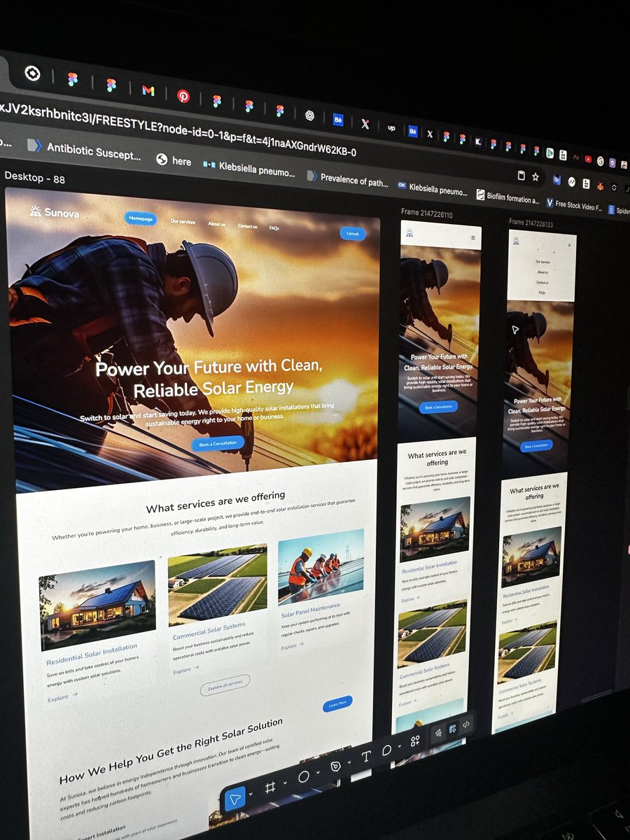630x840 pixels.
Task: Click Book a Consultation in Desktop - 88 frame
Action: click(218, 443)
